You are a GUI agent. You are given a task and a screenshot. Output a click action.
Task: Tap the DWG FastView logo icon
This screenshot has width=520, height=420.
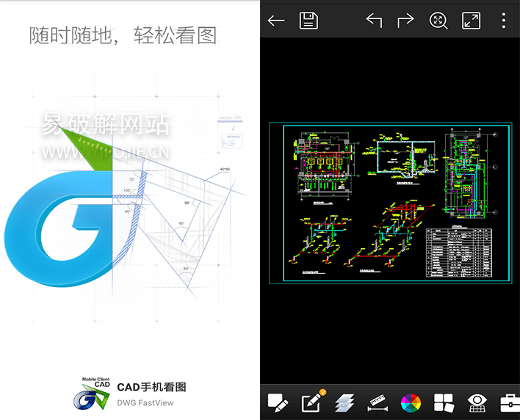coord(92,394)
